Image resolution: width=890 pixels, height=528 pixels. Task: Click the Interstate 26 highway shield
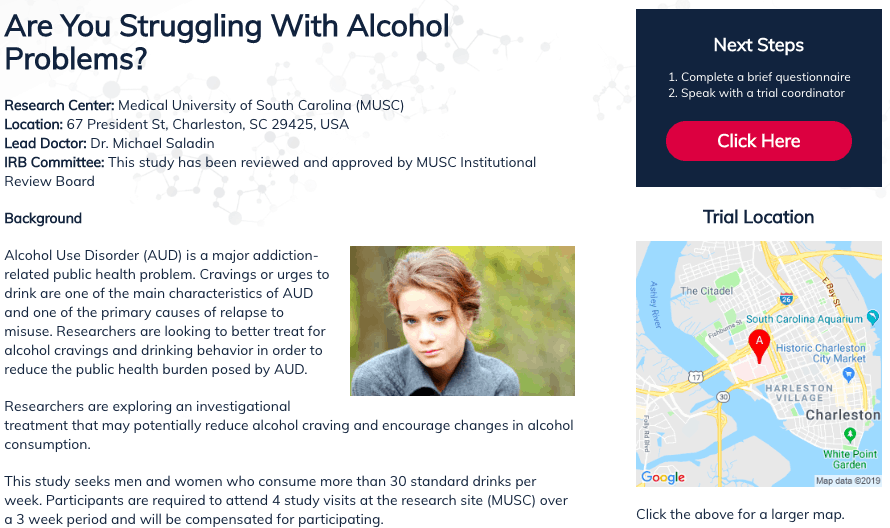pos(786,298)
